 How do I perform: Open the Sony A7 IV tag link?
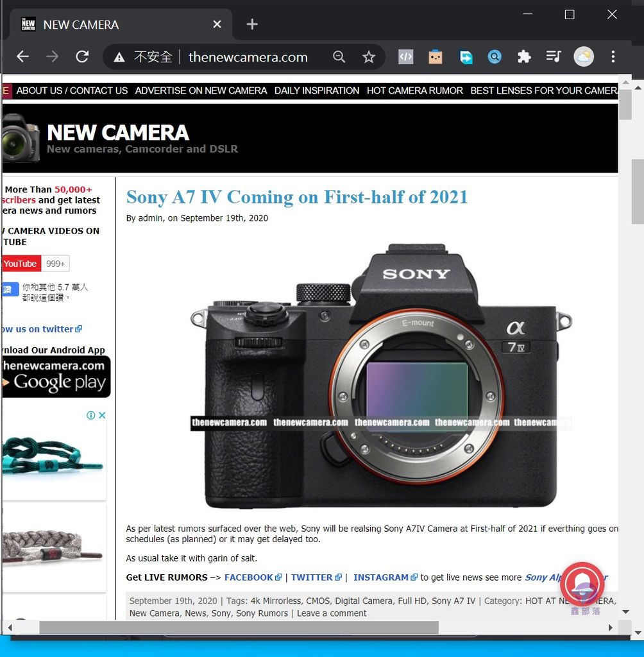(453, 601)
